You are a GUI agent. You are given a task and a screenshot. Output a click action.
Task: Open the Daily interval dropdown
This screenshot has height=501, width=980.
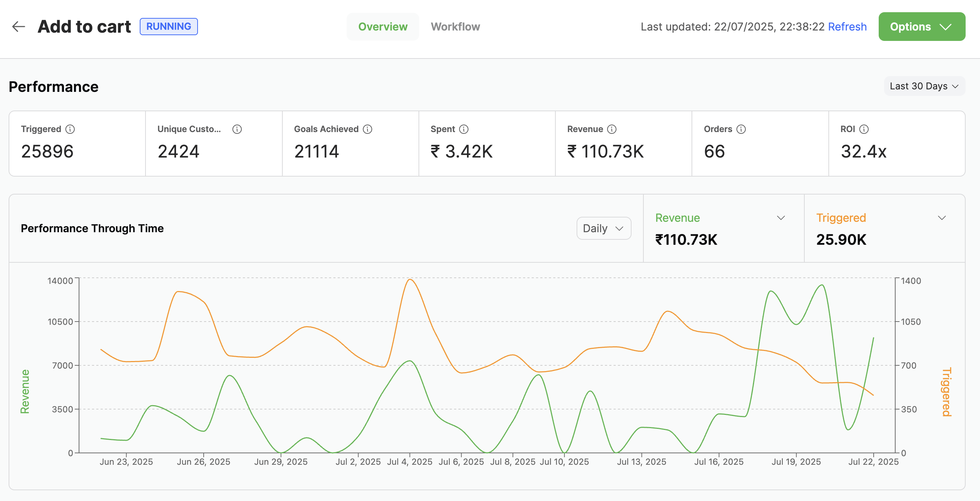pos(604,229)
